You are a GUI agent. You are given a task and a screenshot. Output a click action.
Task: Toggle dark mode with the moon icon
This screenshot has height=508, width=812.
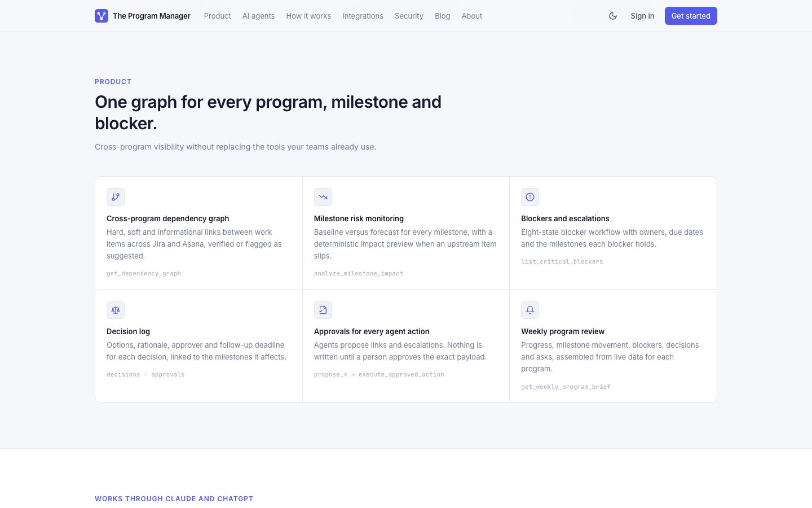[613, 16]
